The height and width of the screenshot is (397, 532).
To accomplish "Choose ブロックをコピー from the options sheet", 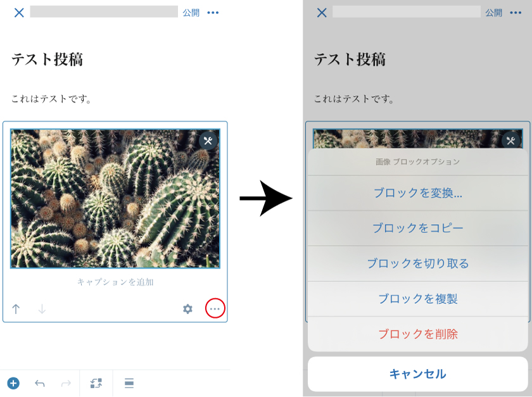I will [417, 229].
